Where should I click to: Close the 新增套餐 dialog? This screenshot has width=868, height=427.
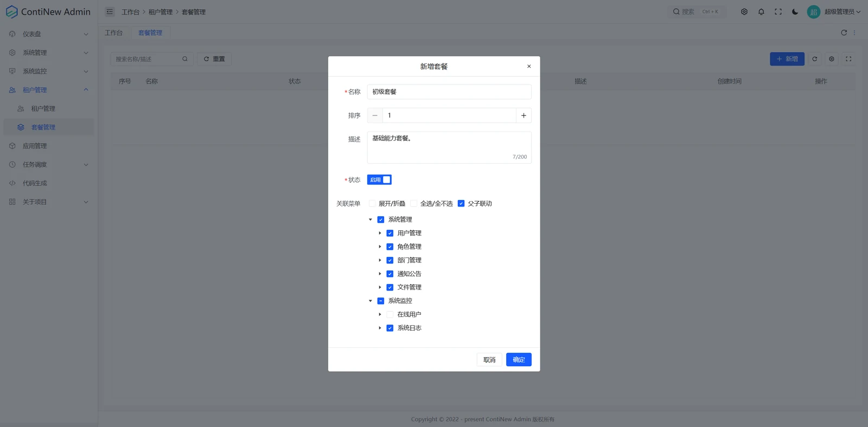tap(529, 66)
